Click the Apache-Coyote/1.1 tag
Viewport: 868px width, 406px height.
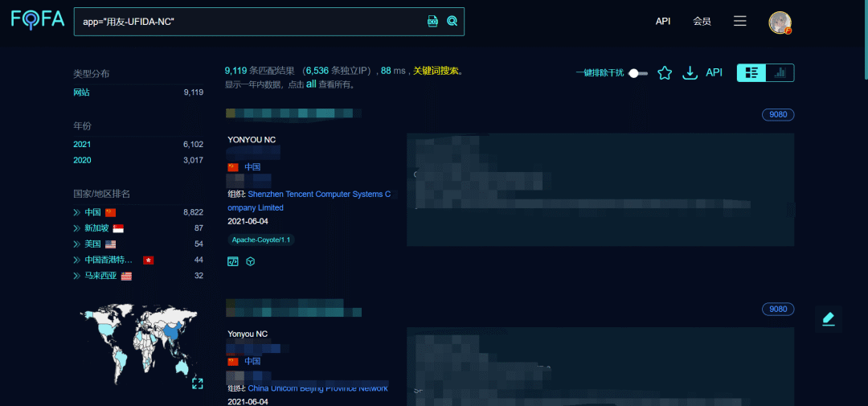261,240
